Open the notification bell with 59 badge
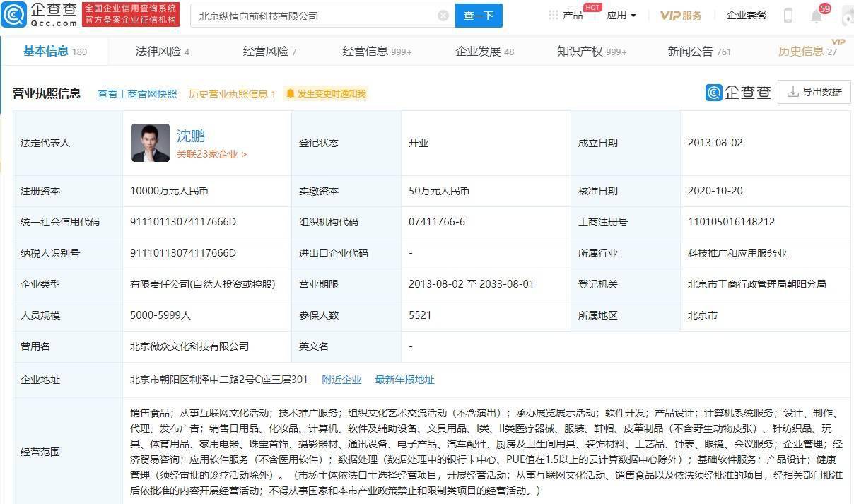Viewport: 854px width, 504px height. point(817,16)
